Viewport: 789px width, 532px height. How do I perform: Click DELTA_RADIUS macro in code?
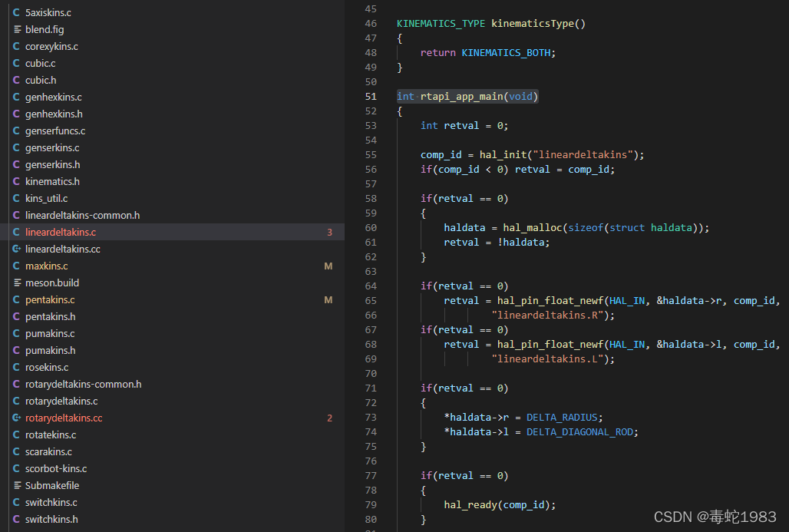[562, 418]
